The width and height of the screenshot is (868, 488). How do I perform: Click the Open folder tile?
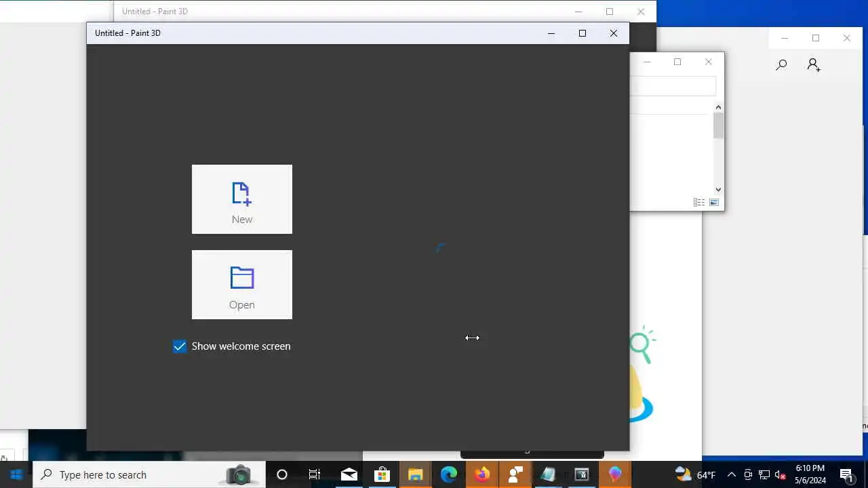tap(242, 285)
